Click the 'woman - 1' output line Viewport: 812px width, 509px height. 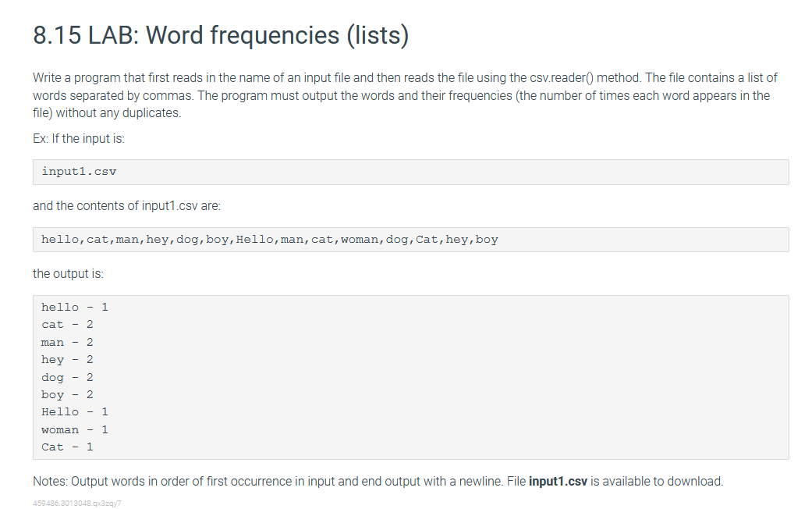click(x=75, y=429)
